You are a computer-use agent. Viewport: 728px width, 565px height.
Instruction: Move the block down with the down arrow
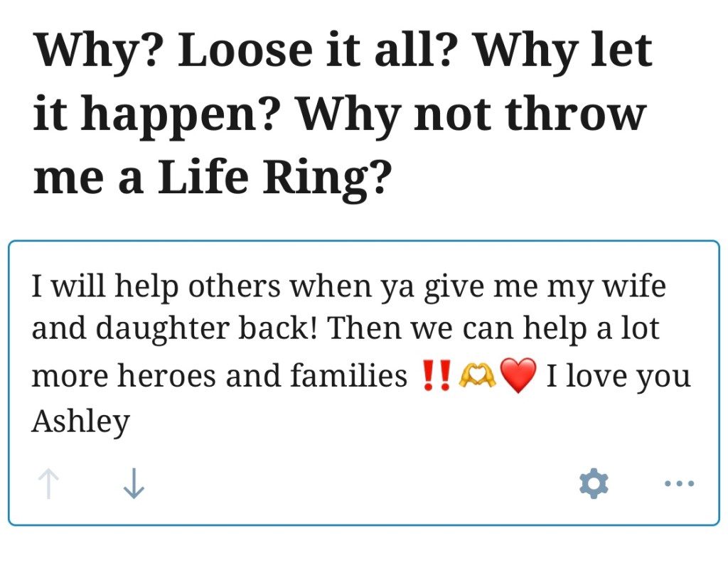134,484
